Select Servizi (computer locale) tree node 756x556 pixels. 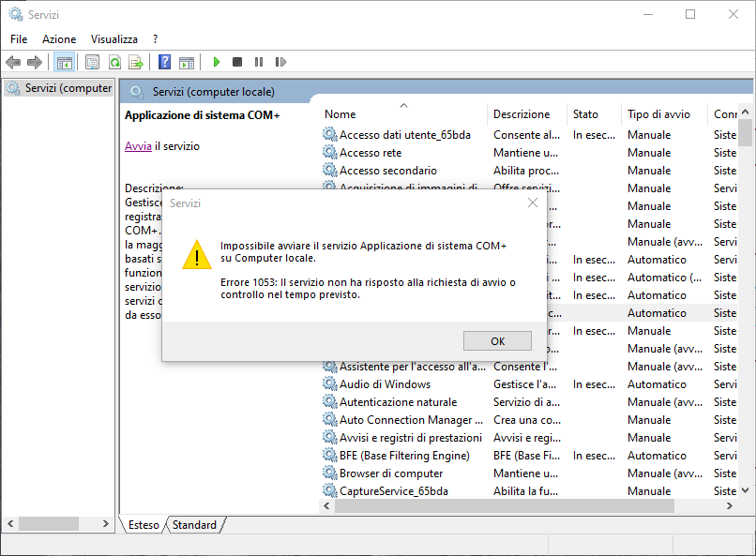tap(60, 88)
